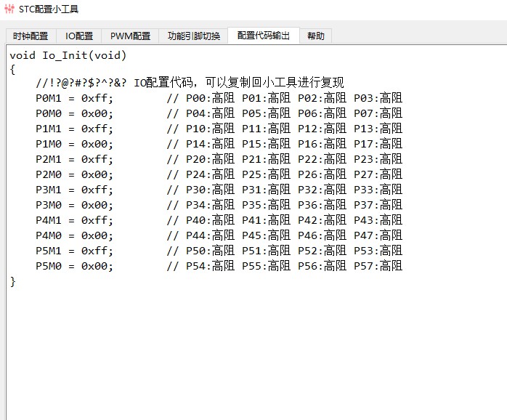Go to the 功能引脚切换 tab
Image resolution: width=507 pixels, height=420 pixels.
point(193,36)
